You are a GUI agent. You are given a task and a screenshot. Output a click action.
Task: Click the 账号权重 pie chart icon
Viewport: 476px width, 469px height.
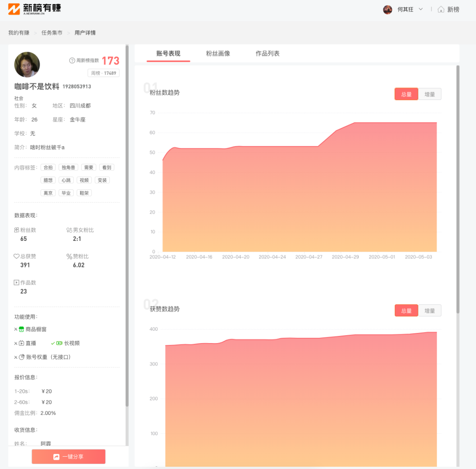tap(22, 357)
